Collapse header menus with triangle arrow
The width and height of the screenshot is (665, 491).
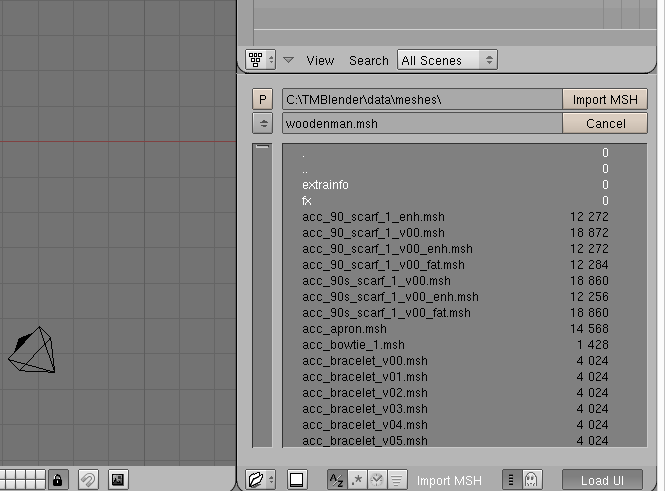pyautogui.click(x=288, y=60)
